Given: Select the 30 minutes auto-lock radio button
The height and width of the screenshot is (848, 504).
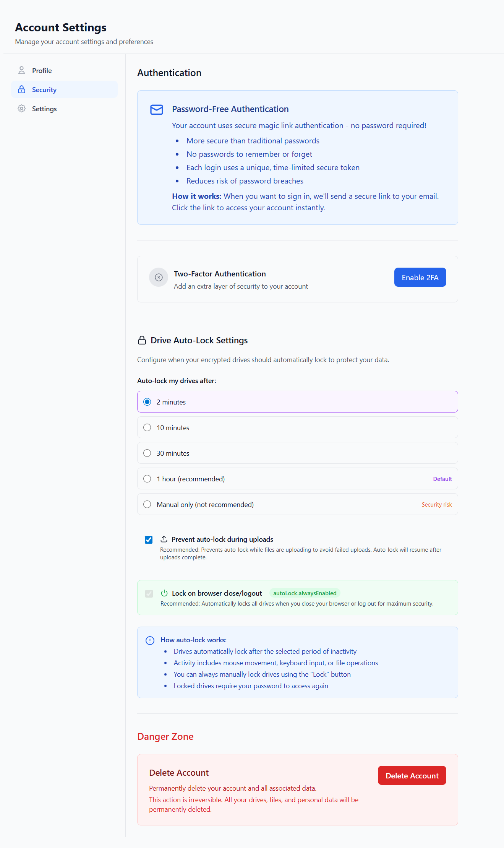Looking at the screenshot, I should coord(147,453).
